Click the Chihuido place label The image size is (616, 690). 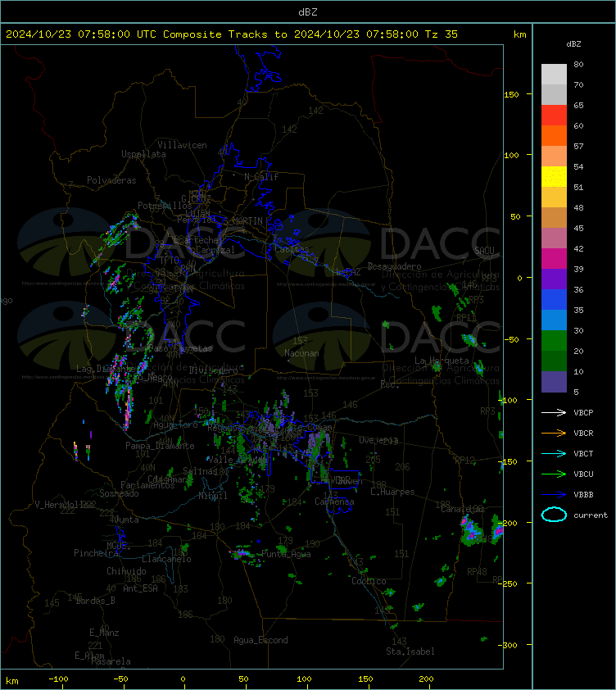click(126, 571)
